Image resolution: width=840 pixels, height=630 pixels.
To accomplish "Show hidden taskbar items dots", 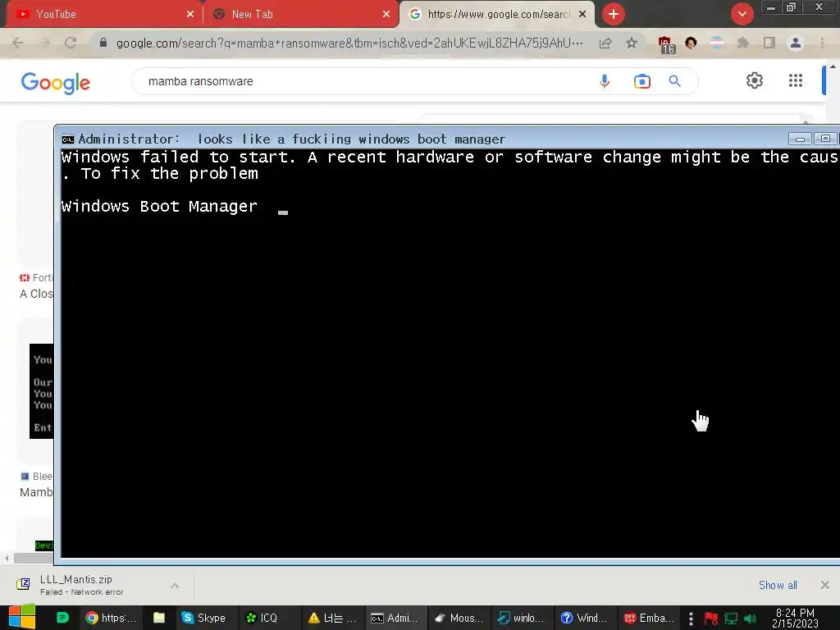I will (x=691, y=619).
